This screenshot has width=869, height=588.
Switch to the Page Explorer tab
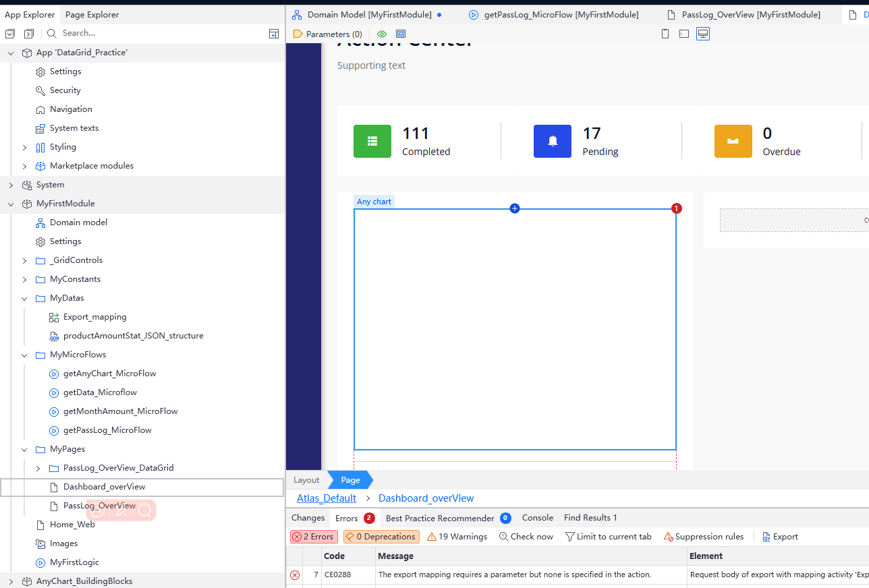pyautogui.click(x=92, y=15)
